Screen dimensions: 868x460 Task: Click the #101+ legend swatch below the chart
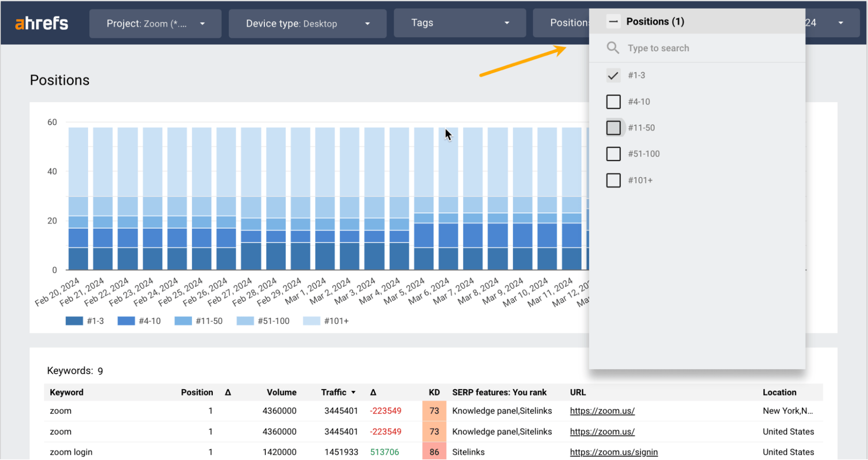[x=310, y=321]
